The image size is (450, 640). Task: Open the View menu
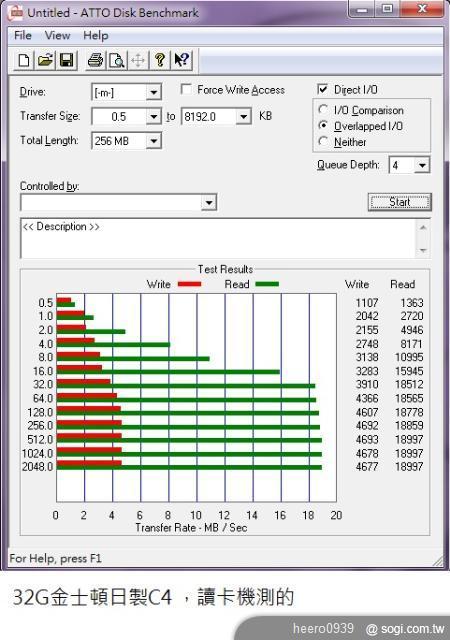click(x=58, y=36)
